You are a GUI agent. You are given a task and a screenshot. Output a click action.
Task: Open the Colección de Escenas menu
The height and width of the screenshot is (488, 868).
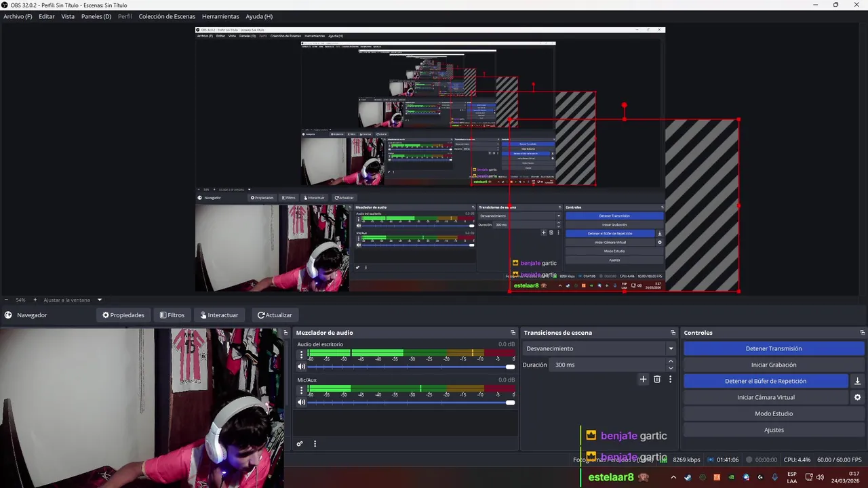[167, 16]
